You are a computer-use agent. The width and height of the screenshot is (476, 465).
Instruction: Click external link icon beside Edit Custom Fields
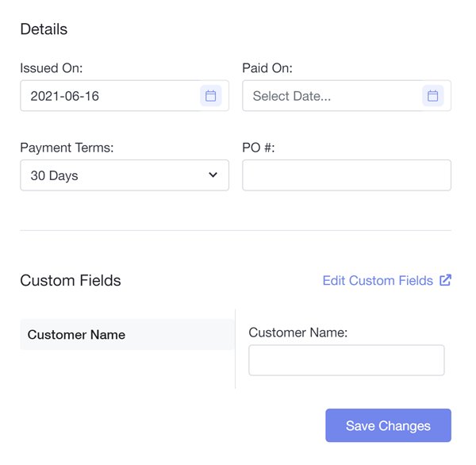[x=446, y=280]
